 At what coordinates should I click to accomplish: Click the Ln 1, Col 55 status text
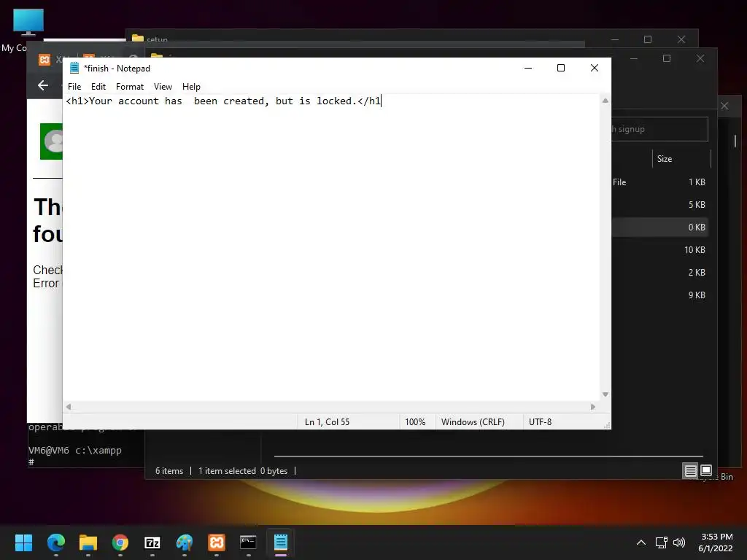pos(327,422)
